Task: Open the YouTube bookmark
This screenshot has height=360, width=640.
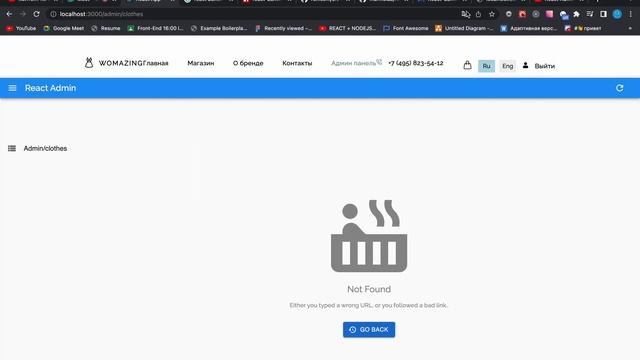Action: pyautogui.click(x=21, y=28)
